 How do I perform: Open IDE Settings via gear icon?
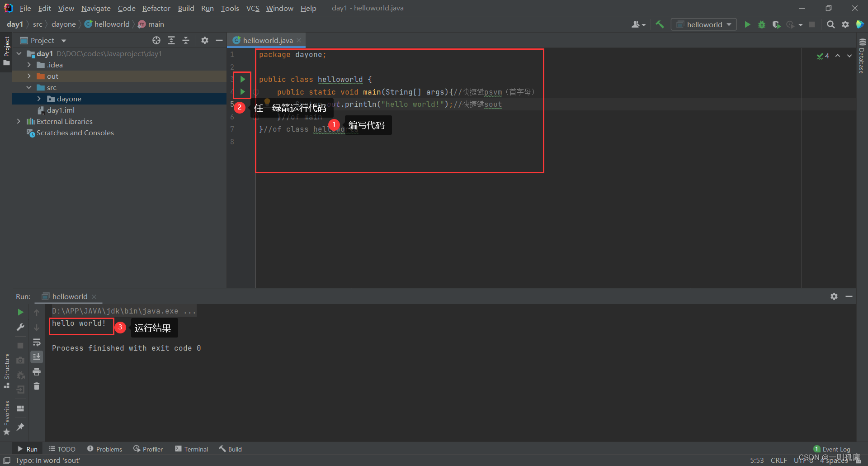(846, 24)
